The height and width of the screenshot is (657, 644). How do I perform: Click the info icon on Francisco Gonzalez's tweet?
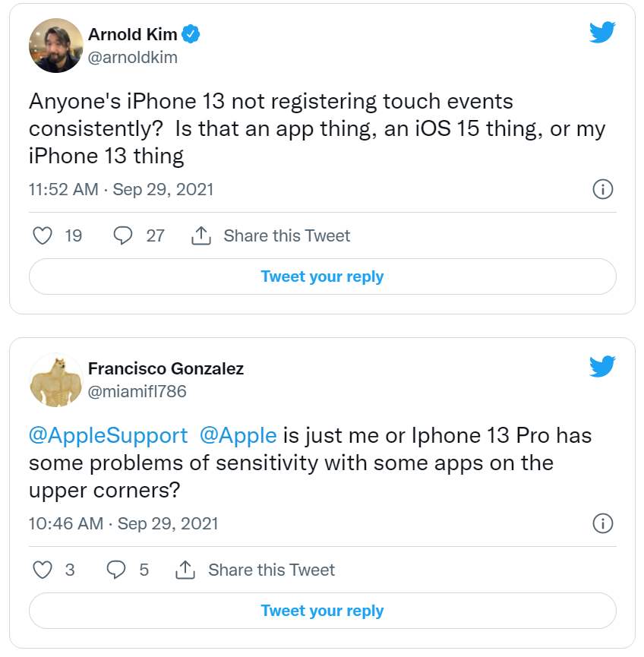[602, 523]
